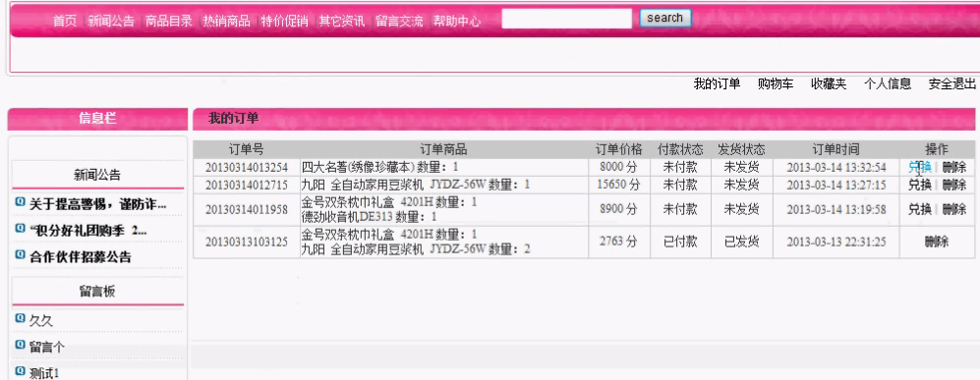Click 兑换 for order 20130314013254
The height and width of the screenshot is (380, 980).
click(919, 167)
